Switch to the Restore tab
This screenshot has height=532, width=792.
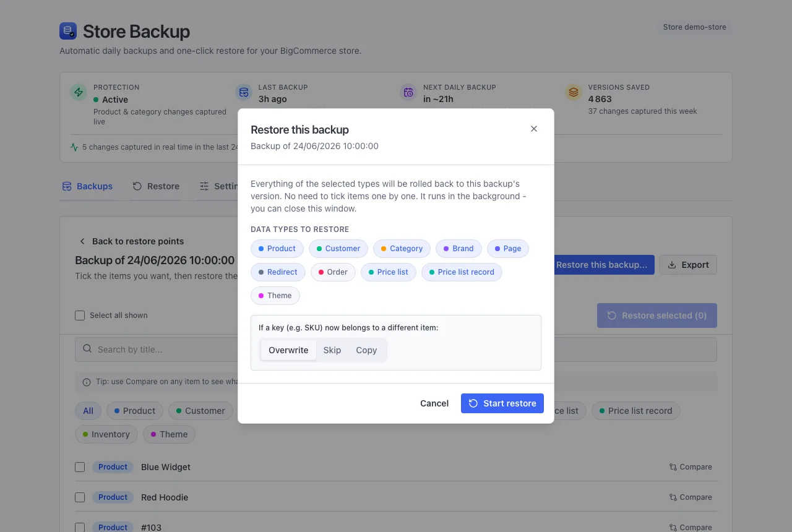coord(156,186)
